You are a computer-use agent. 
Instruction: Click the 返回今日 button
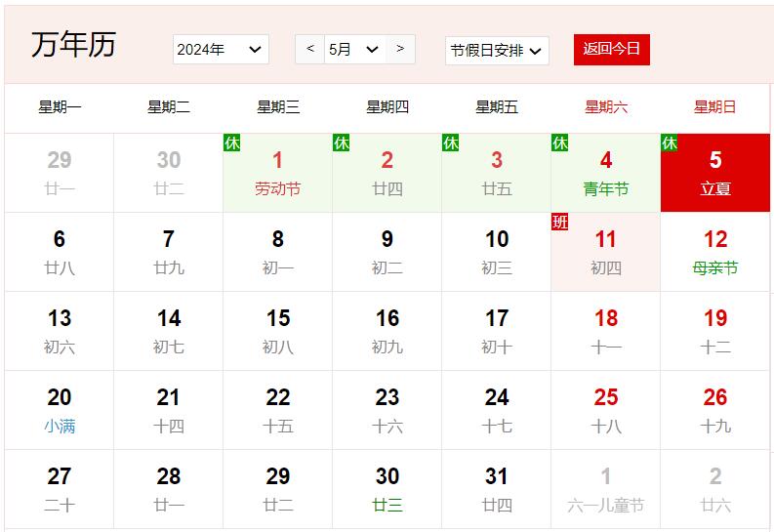click(611, 49)
